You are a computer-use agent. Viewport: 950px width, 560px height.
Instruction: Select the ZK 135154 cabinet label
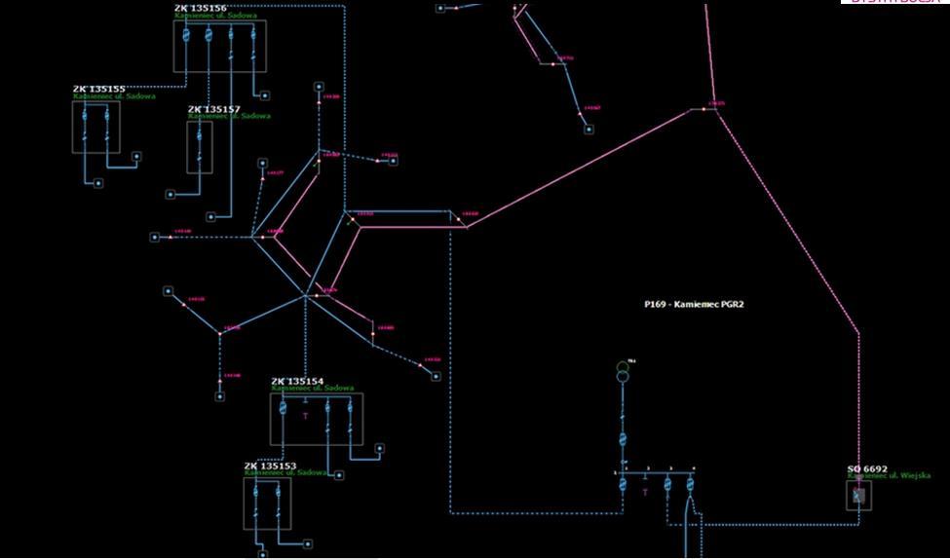(x=297, y=381)
